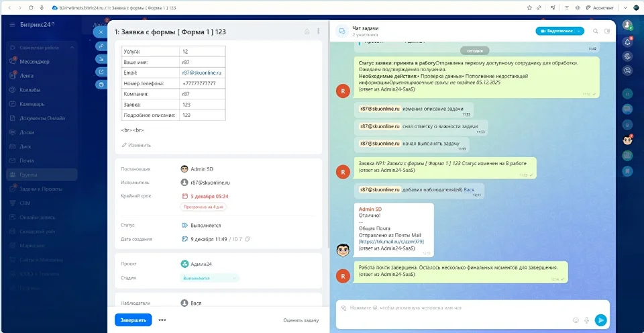The height and width of the screenshot is (333, 644).
Task: Open emoji picker in chat input
Action: click(x=576, y=320)
